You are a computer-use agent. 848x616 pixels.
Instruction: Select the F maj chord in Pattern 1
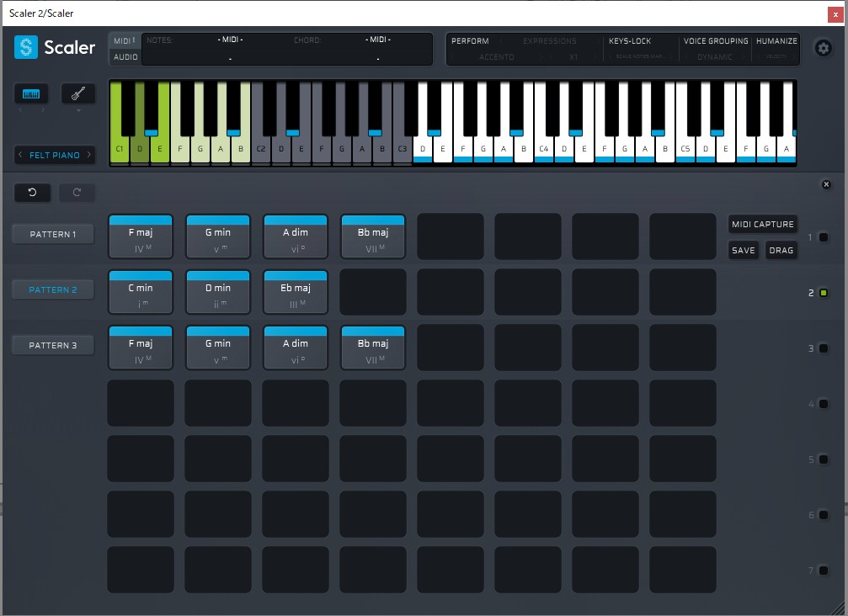(141, 236)
